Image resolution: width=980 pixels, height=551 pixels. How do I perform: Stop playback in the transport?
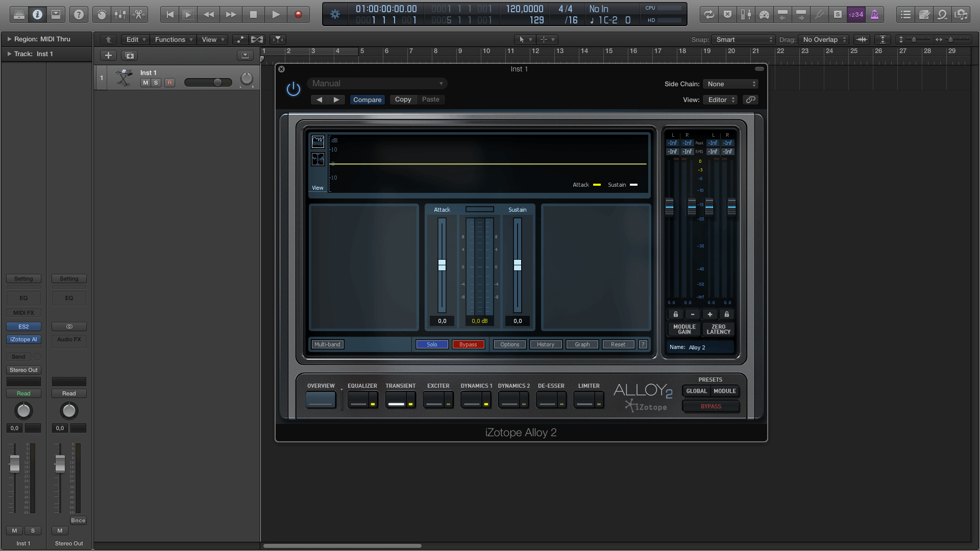[253, 15]
